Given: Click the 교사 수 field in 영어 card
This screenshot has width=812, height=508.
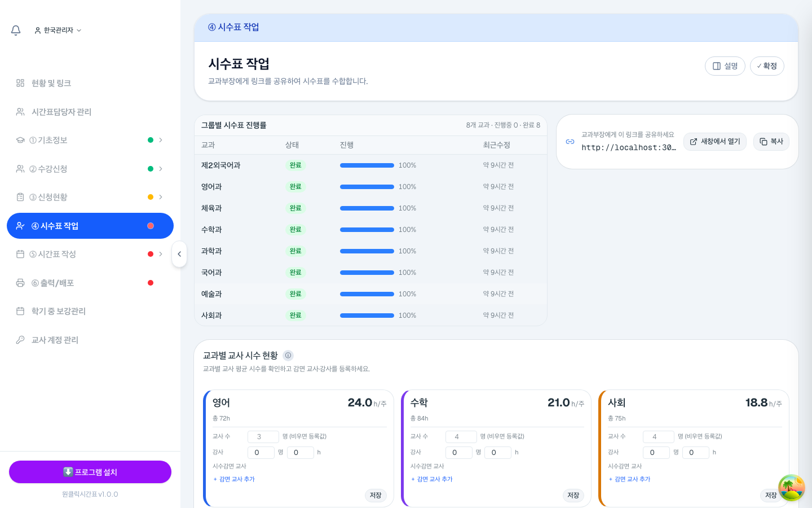Looking at the screenshot, I should click(263, 437).
